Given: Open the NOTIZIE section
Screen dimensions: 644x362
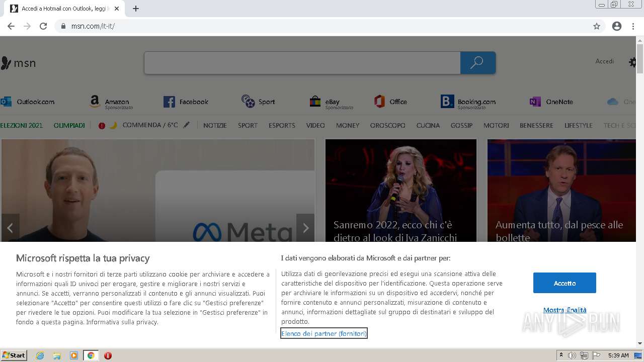Looking at the screenshot, I should click(x=215, y=125).
